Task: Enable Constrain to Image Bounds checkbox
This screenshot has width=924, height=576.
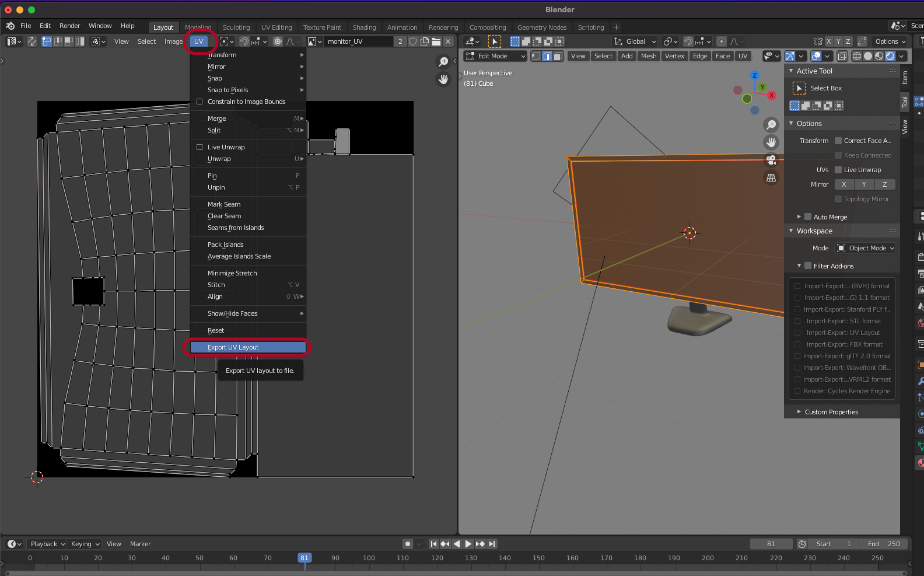Action: 199,102
